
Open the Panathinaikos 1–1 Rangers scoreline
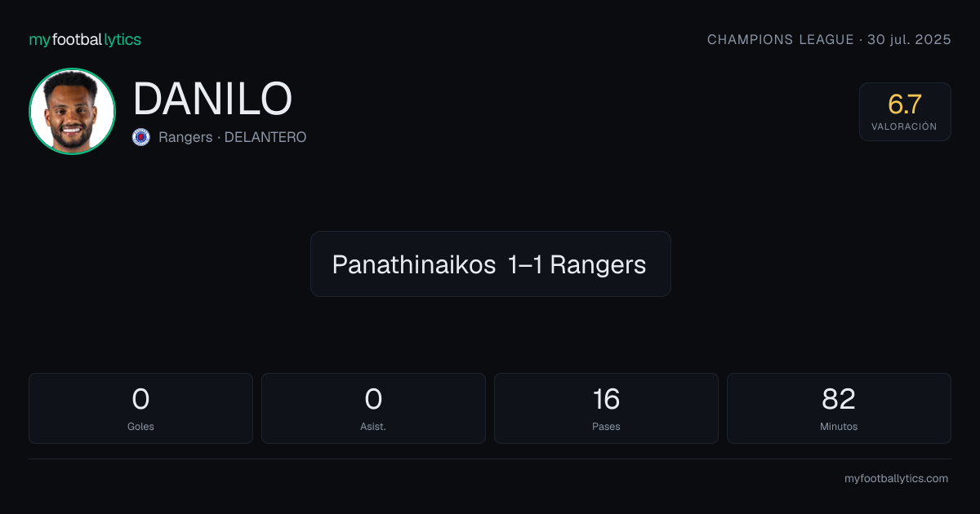pos(490,264)
